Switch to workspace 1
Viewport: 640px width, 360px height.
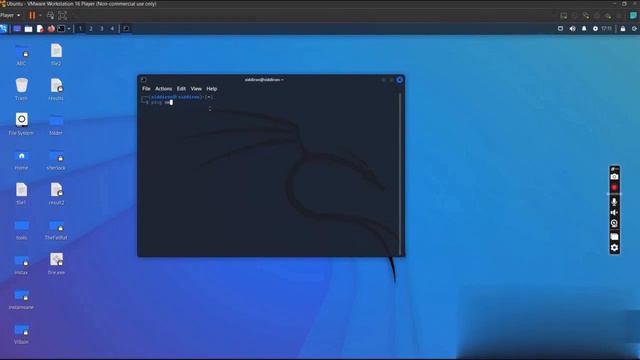(x=80, y=29)
